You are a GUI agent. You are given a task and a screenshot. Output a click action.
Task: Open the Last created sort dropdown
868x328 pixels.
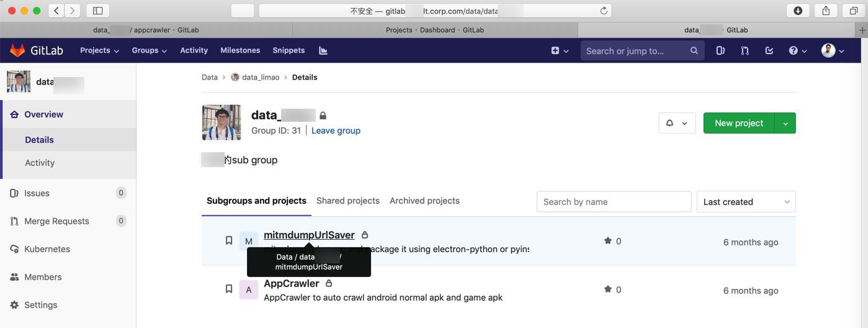(746, 202)
